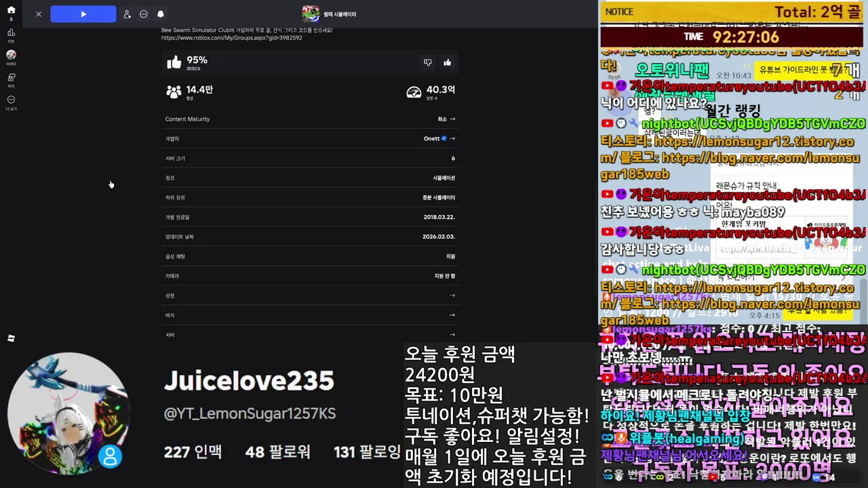Click the 카메라 지원 안 함 value
This screenshot has height=488, width=868.
tap(445, 277)
